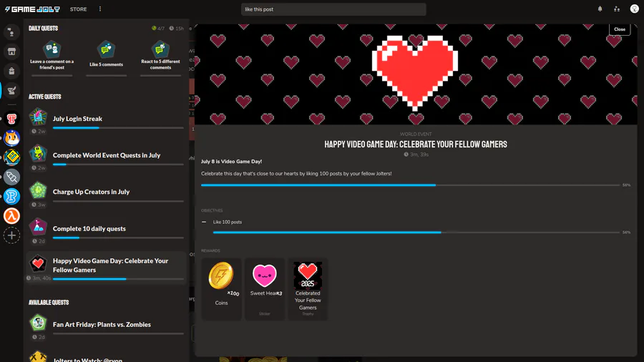Click the Charge Up Creators green badge
This screenshot has width=644, height=362.
(x=38, y=190)
